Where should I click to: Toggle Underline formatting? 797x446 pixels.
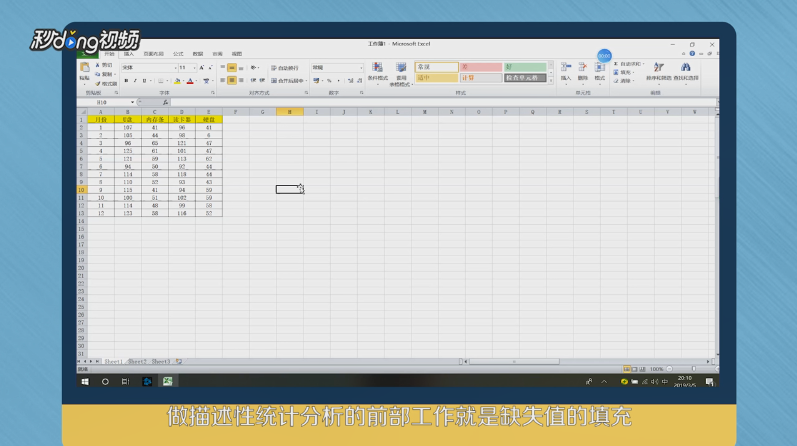(144, 81)
